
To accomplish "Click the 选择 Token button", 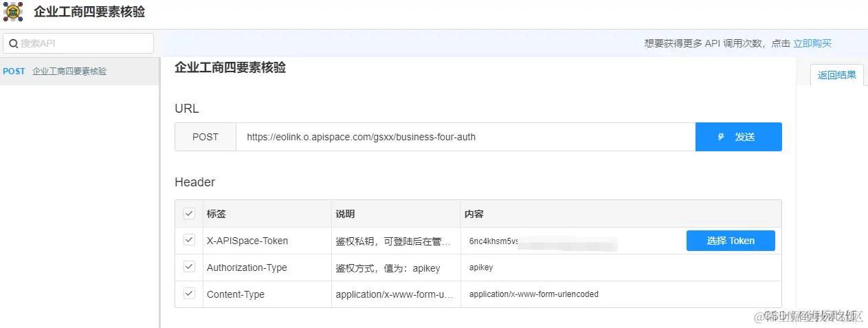I will tap(731, 241).
